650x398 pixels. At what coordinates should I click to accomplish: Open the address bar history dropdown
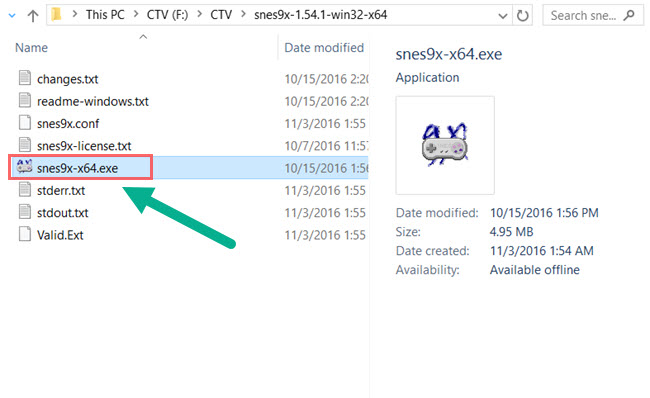[x=502, y=16]
